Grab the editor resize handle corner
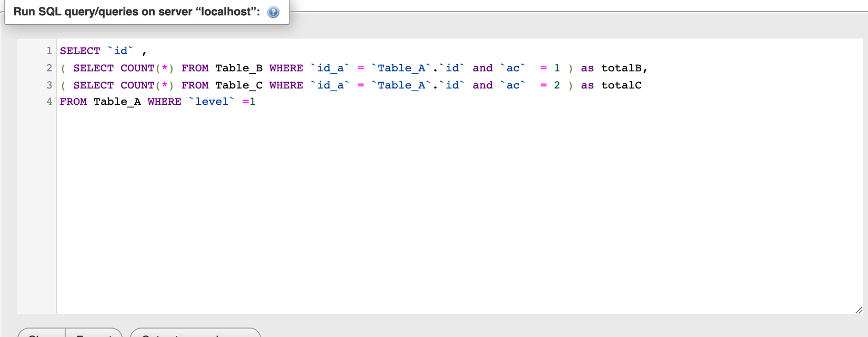 [859, 310]
